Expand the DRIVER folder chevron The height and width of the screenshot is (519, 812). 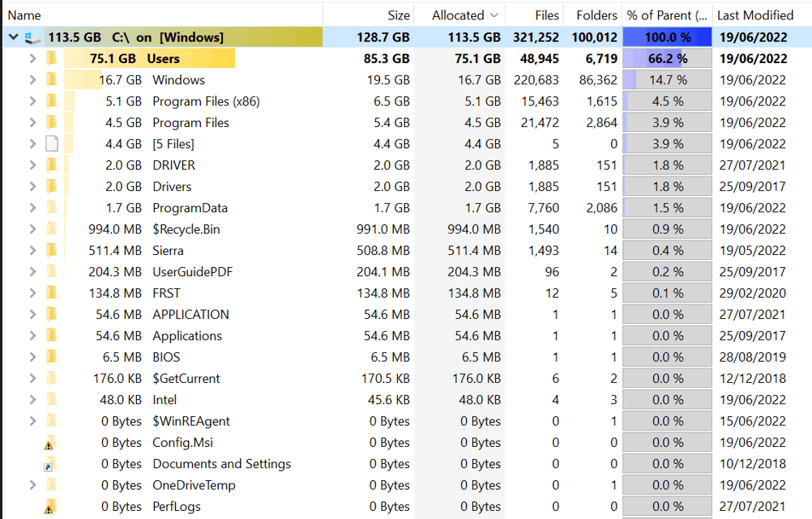point(32,165)
